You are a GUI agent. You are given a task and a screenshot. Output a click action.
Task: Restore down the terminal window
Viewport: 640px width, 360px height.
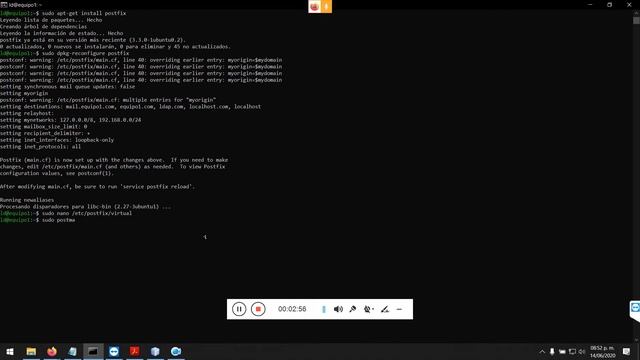click(x=609, y=4)
